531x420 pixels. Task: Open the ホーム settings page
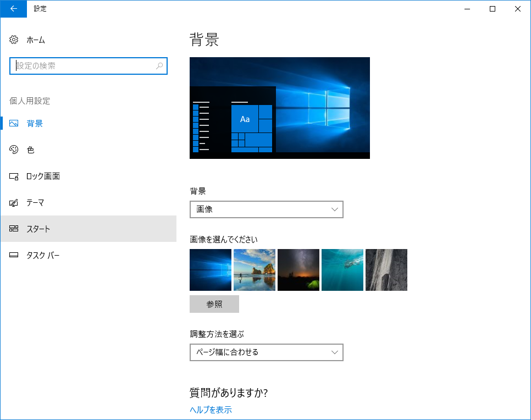click(x=88, y=40)
